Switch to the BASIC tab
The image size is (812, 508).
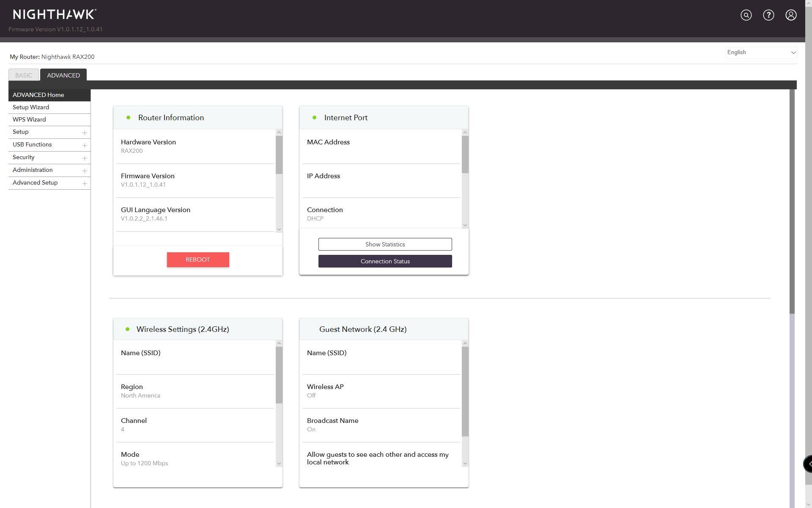point(24,75)
